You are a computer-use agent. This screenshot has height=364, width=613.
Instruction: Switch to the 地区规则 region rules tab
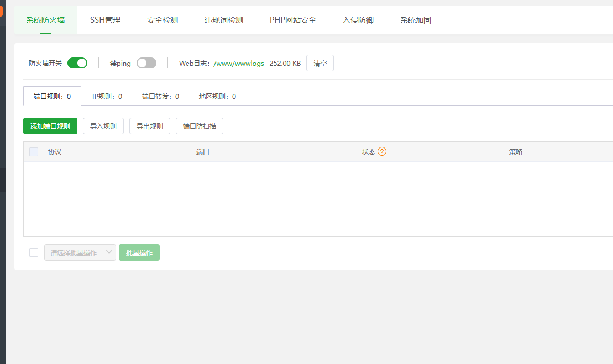pos(217,95)
